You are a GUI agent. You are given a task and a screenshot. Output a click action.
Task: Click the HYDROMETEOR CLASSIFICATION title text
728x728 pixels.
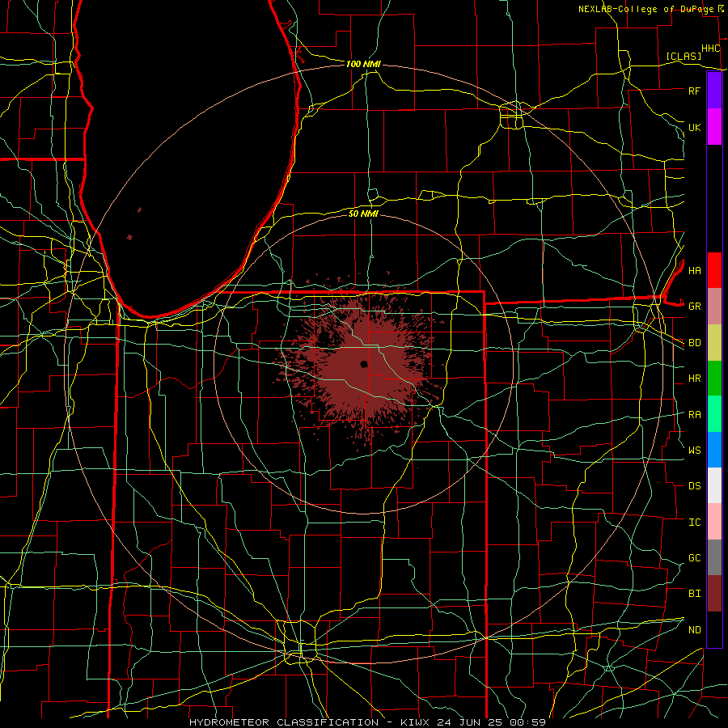[284, 722]
